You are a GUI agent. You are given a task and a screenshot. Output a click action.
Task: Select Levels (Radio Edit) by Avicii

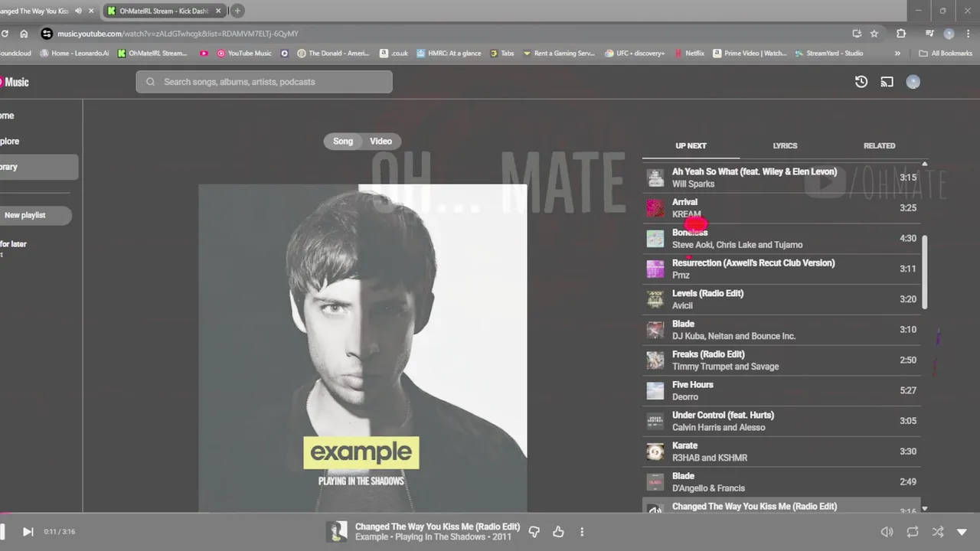click(781, 299)
